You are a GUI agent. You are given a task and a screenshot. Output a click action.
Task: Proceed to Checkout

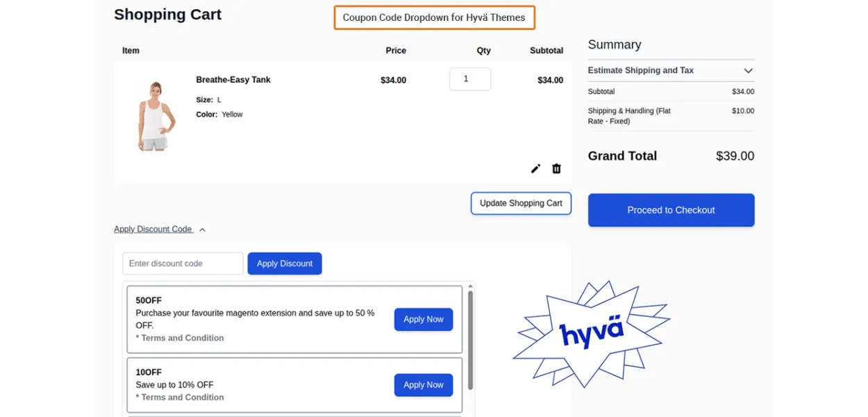pyautogui.click(x=671, y=210)
